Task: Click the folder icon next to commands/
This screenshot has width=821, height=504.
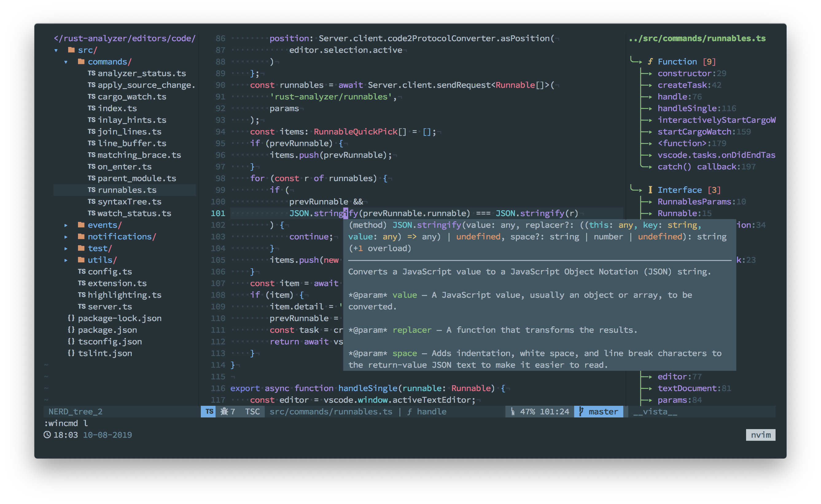Action: point(81,62)
